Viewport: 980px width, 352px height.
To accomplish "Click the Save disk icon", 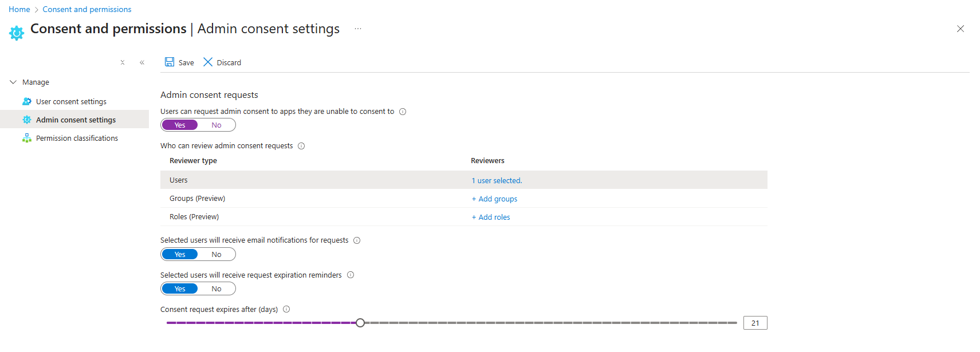I will (170, 62).
